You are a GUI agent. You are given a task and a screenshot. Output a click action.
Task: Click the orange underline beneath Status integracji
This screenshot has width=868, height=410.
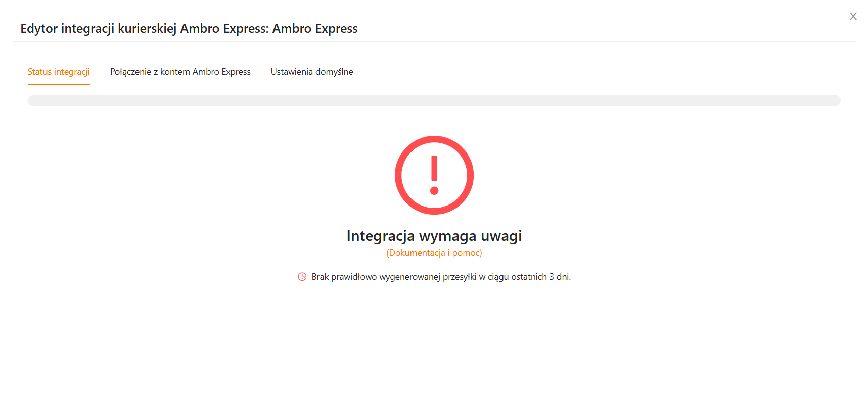(x=59, y=84)
